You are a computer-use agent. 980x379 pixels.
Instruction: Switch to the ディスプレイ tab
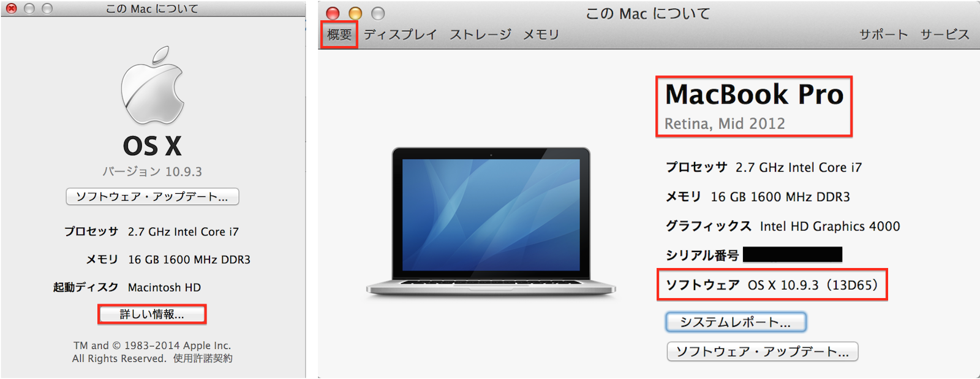tap(400, 34)
